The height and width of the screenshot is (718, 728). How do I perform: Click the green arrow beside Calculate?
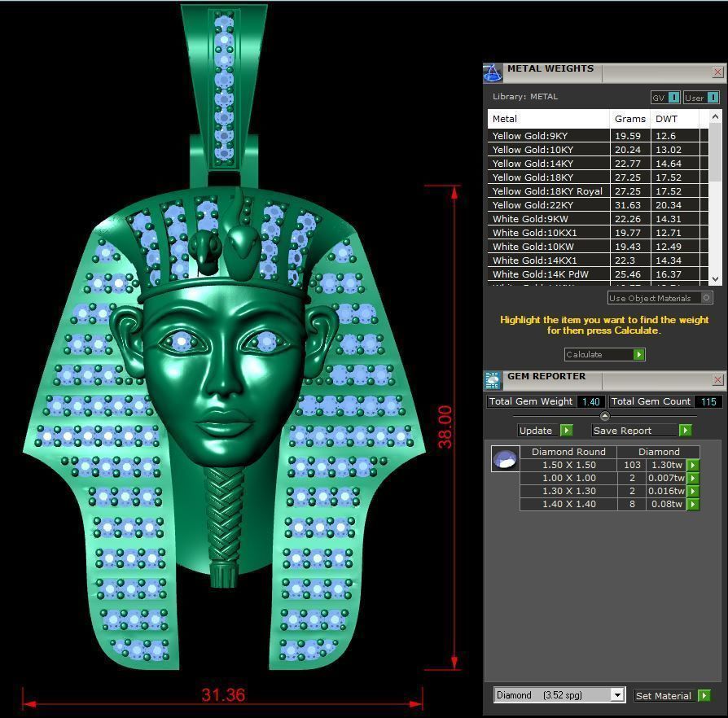[639, 355]
